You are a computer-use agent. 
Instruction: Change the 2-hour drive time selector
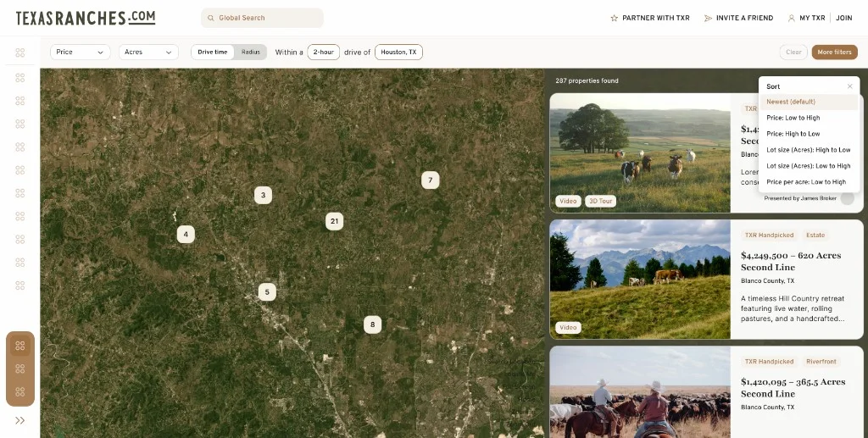point(323,52)
